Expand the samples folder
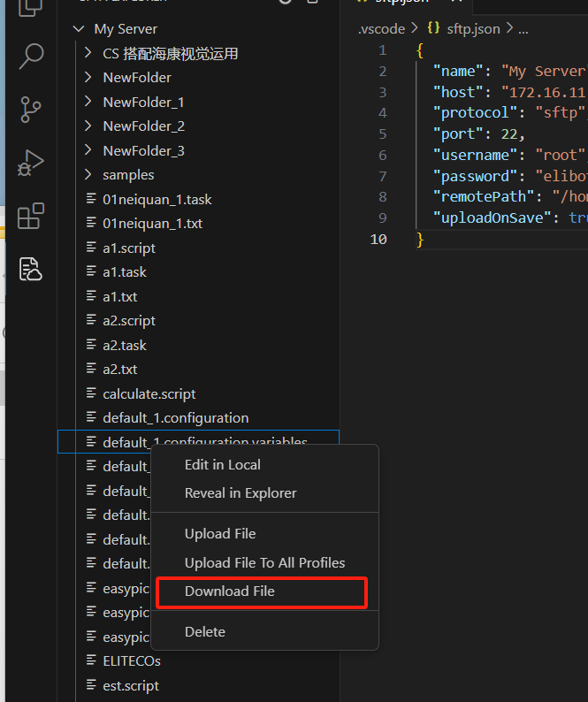This screenshot has width=588, height=702. coord(88,174)
